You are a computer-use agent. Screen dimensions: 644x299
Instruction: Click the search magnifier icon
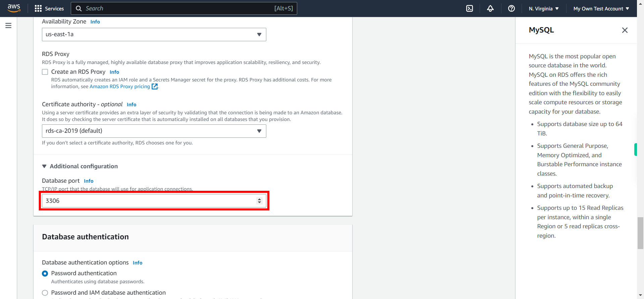pyautogui.click(x=78, y=8)
